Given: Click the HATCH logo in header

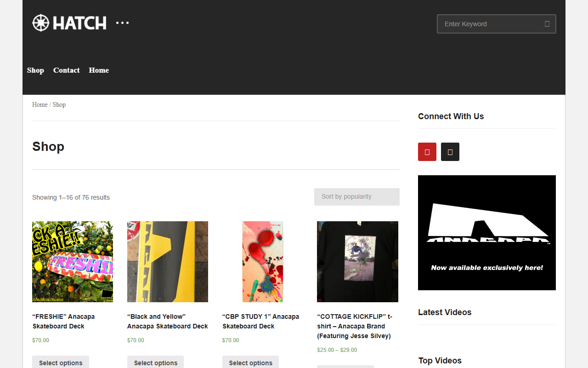Looking at the screenshot, I should pyautogui.click(x=69, y=23).
